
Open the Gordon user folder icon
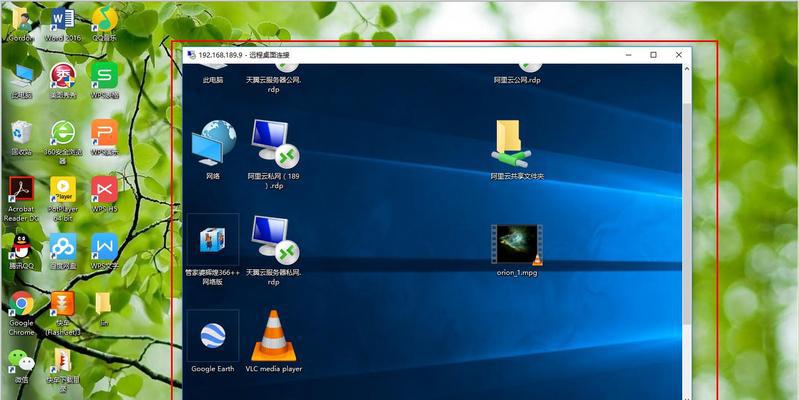click(21, 19)
